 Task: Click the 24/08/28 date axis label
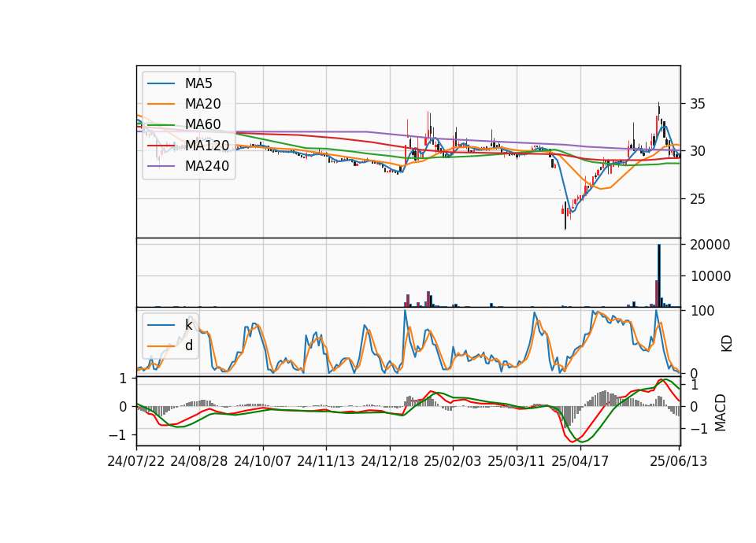click(x=199, y=461)
